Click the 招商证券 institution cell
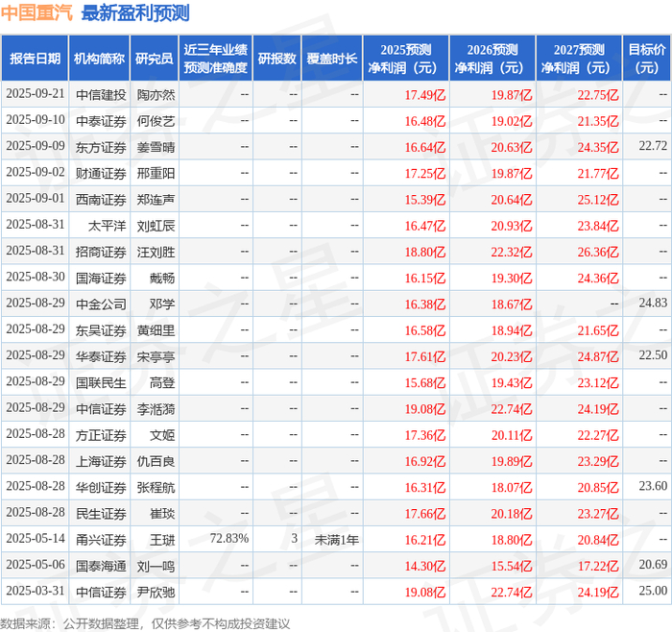The image size is (672, 632). pyautogui.click(x=101, y=252)
